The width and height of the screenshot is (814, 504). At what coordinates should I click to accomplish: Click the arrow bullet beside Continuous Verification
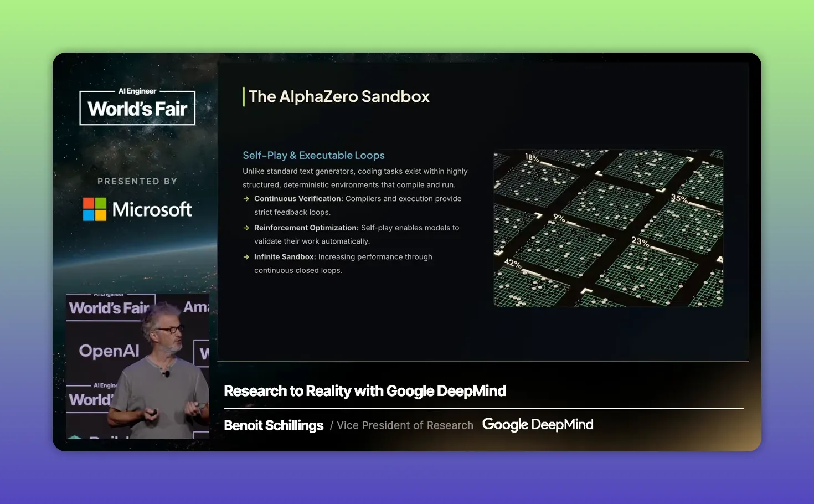[246, 199]
